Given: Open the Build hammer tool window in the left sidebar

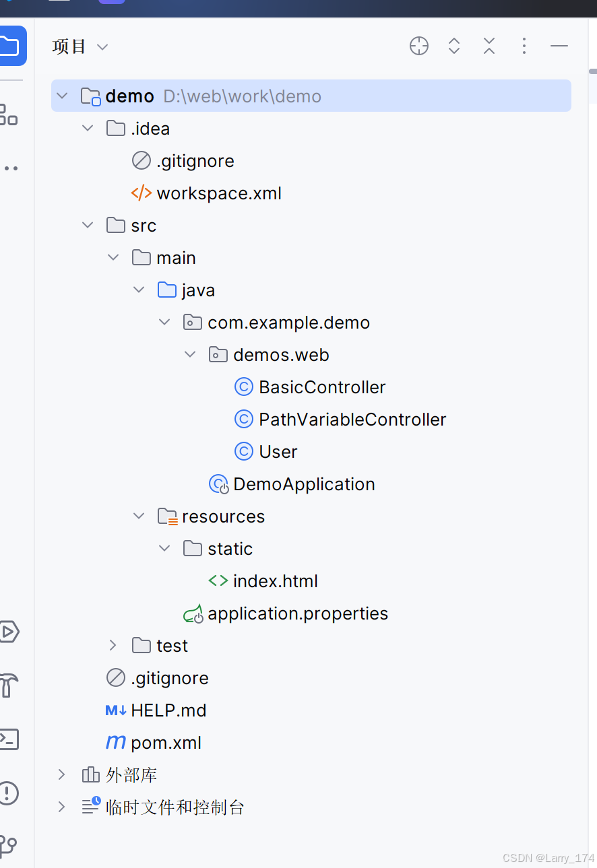Looking at the screenshot, I should pyautogui.click(x=8, y=686).
